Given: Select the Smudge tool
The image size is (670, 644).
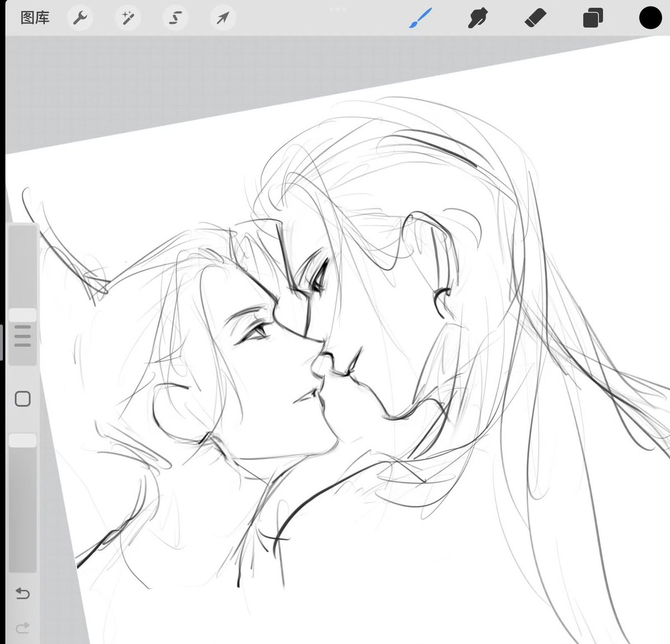Looking at the screenshot, I should [478, 18].
